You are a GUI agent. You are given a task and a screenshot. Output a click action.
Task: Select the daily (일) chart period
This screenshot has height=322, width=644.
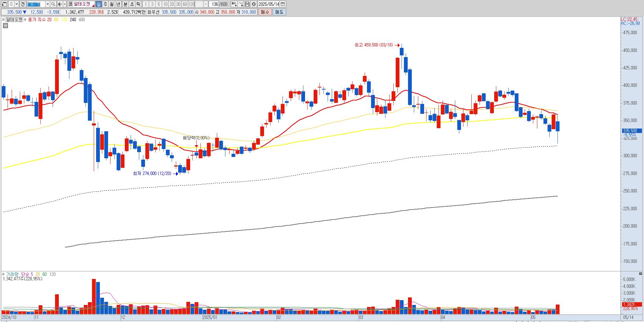(98, 4)
